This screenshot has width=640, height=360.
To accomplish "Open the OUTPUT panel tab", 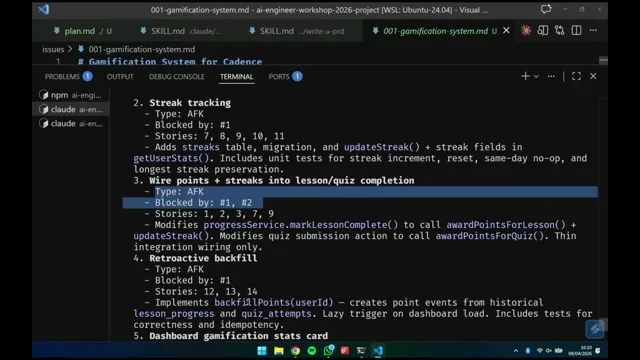I will (120, 77).
